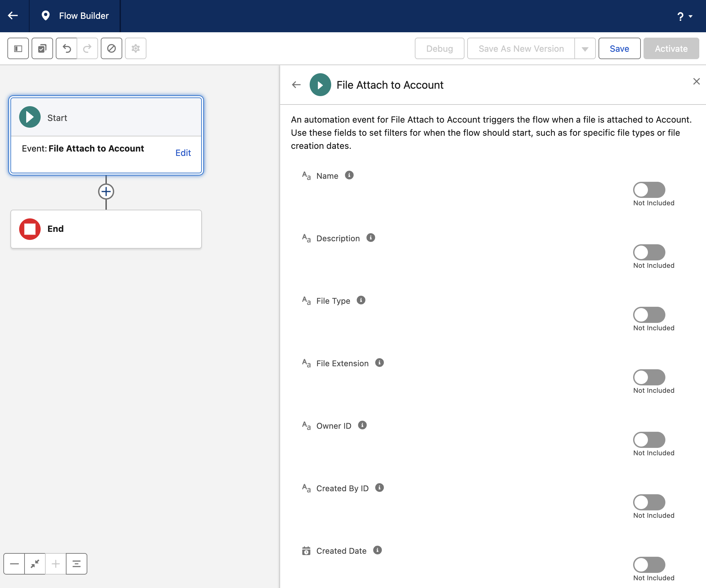706x588 pixels.
Task: Close the File Attach to Account panel
Action: [x=697, y=81]
